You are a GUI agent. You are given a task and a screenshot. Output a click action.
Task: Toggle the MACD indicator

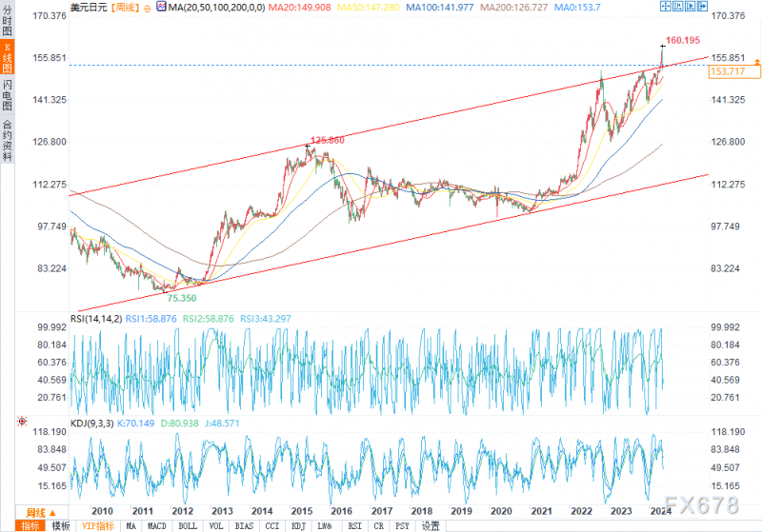156,526
